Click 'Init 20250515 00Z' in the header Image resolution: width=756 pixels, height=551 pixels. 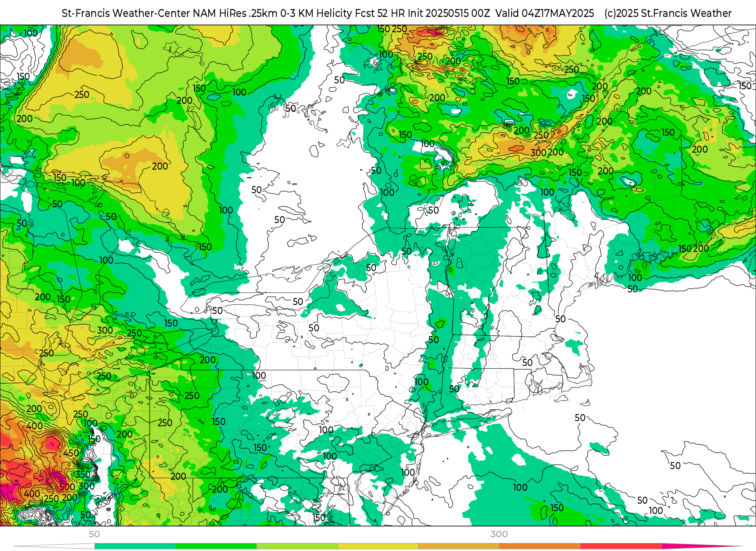tap(449, 13)
